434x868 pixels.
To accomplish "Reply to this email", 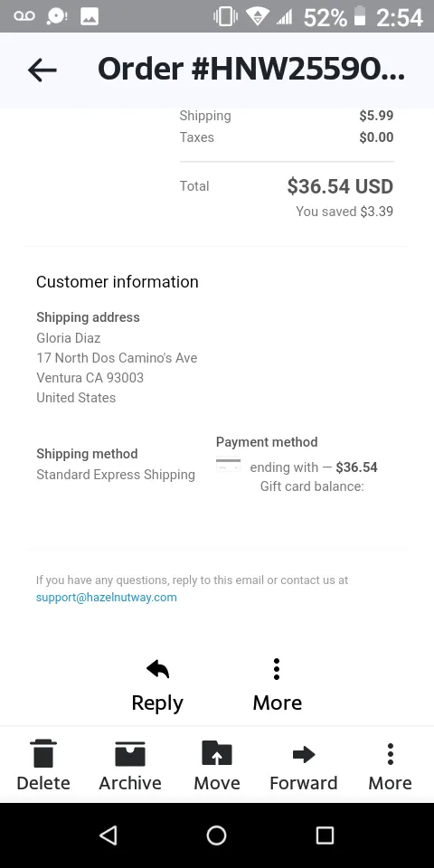I will (157, 685).
